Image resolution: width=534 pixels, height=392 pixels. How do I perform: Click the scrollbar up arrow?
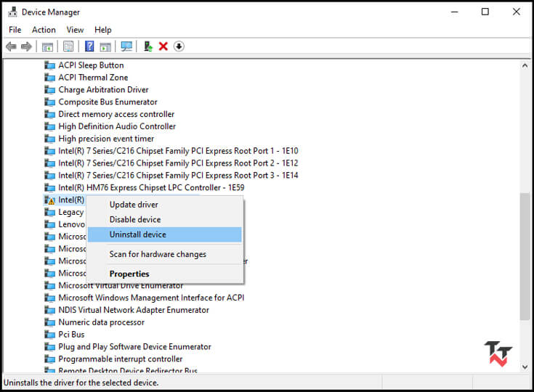point(525,65)
